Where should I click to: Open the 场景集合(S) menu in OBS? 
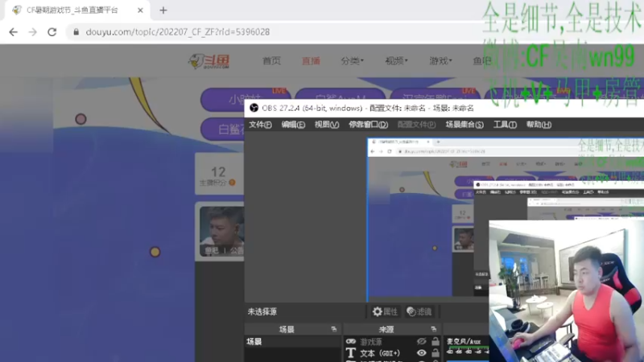pos(464,125)
